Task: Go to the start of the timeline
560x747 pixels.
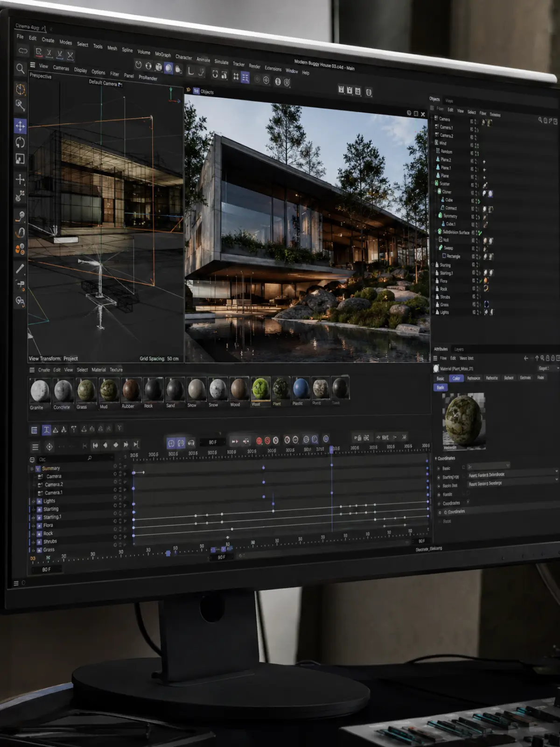Action: [95, 445]
